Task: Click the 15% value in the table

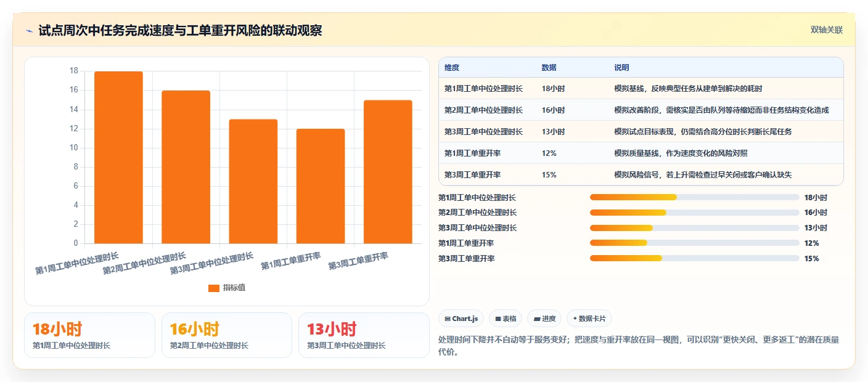Action: (x=549, y=175)
